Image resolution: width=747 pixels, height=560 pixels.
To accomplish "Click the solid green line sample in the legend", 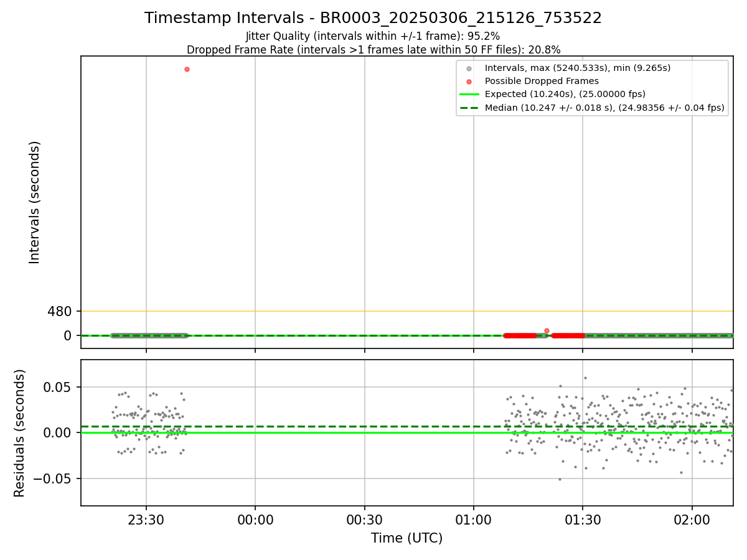I will (469, 95).
